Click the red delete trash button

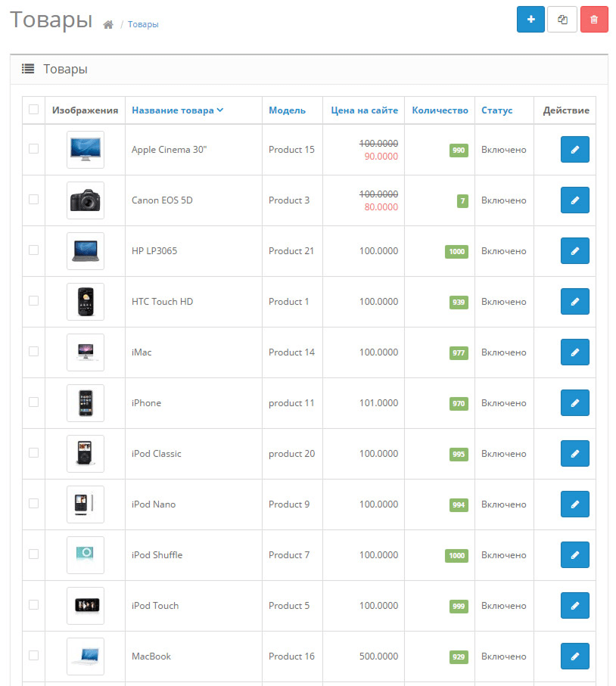(594, 19)
